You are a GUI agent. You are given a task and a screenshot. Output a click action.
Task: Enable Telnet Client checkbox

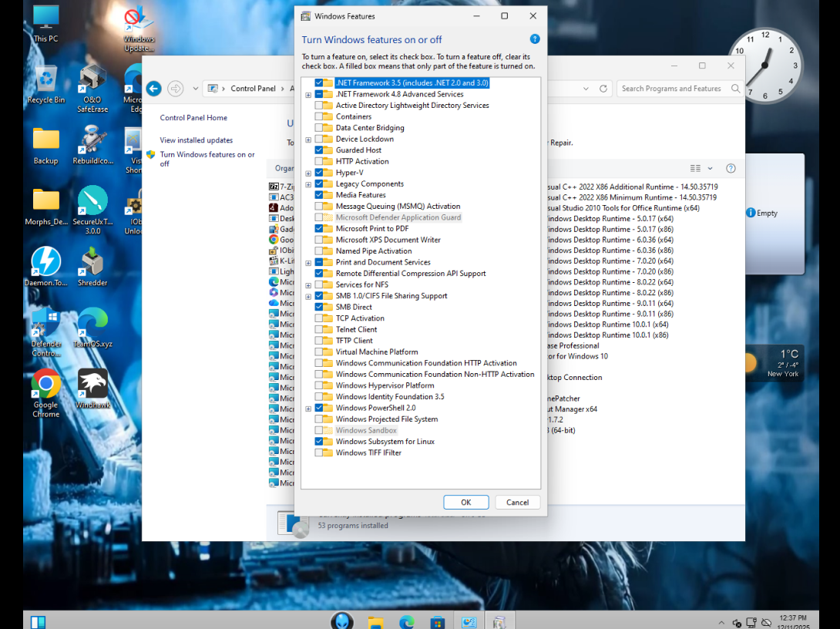coord(319,329)
